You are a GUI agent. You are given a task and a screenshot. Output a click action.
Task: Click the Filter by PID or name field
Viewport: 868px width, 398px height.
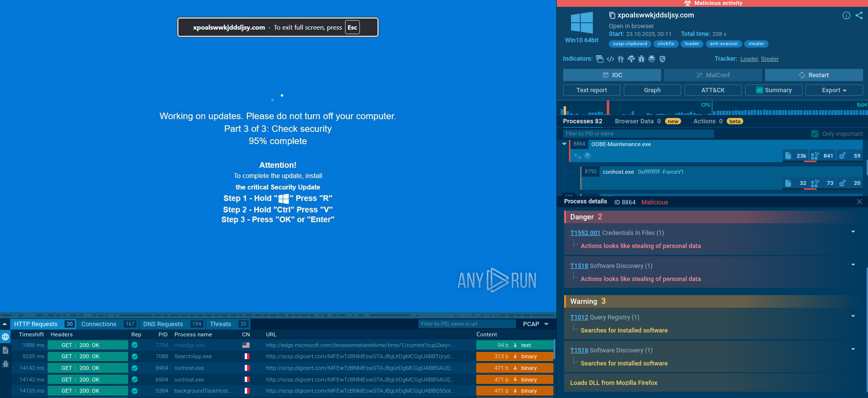[x=638, y=134]
